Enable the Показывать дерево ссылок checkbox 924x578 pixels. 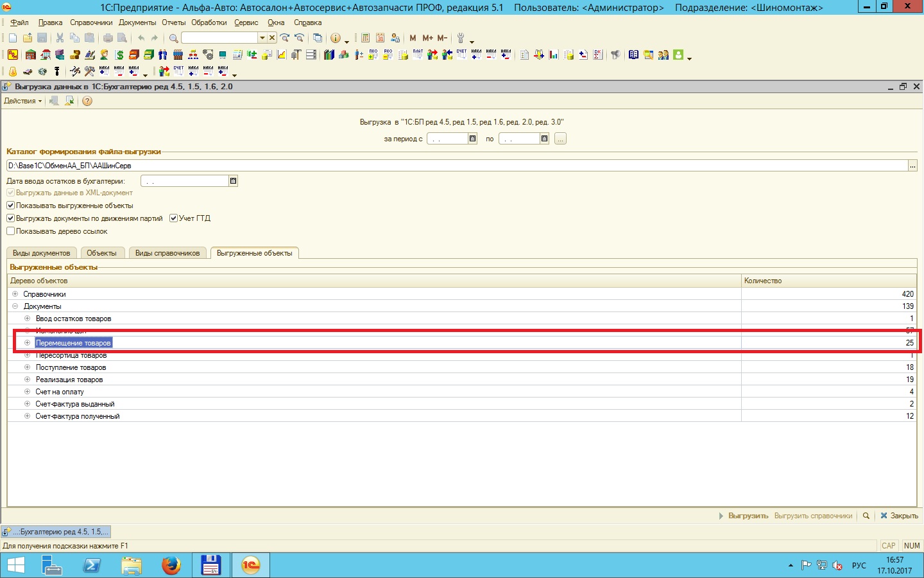tap(10, 231)
